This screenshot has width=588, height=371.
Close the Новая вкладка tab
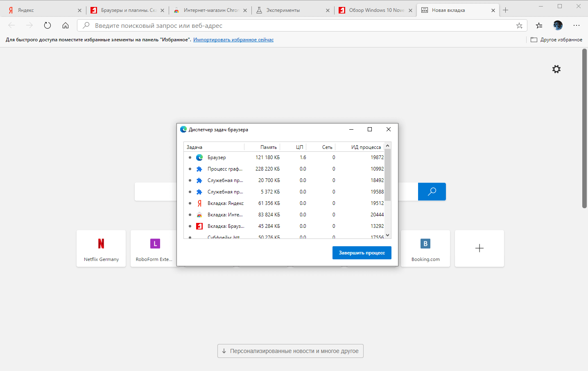coord(493,11)
